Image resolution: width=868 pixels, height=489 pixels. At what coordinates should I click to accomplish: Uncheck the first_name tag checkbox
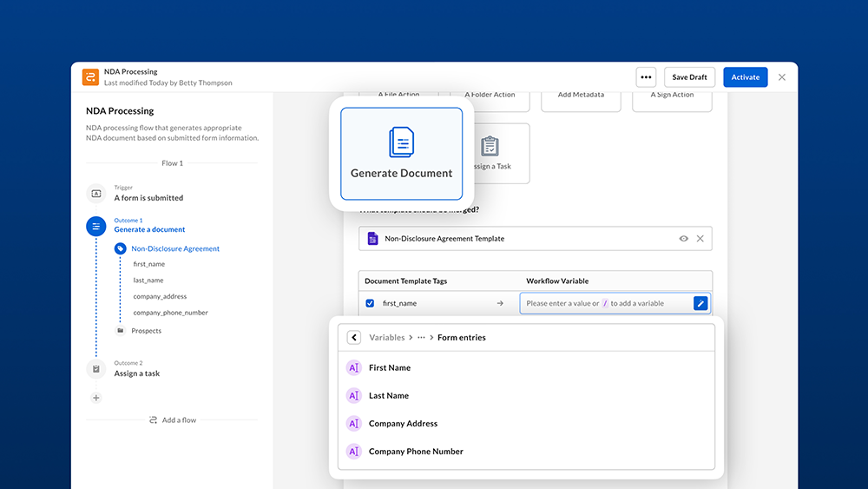coord(370,303)
